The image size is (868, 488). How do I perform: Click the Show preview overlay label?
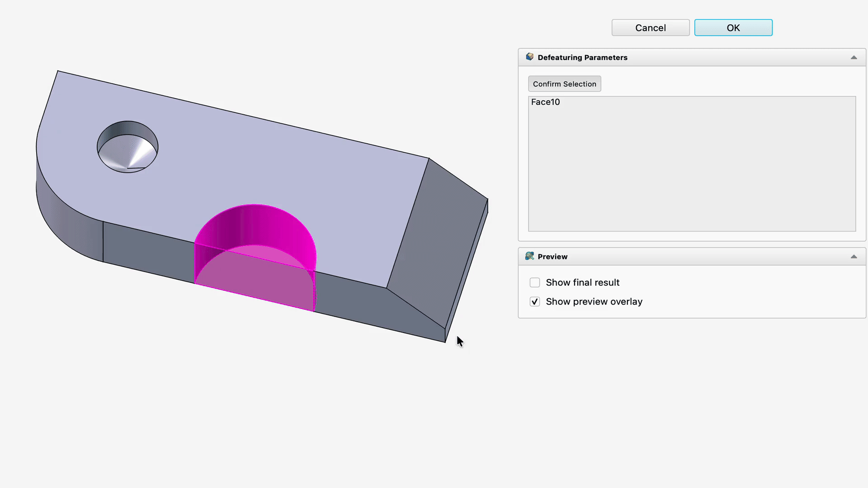click(594, 301)
